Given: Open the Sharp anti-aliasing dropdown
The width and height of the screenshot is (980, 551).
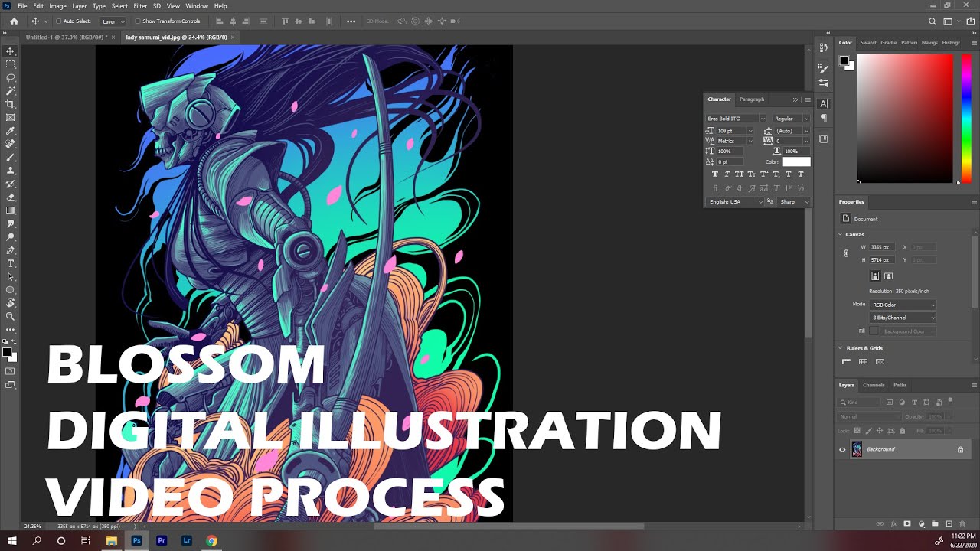Looking at the screenshot, I should coord(794,202).
